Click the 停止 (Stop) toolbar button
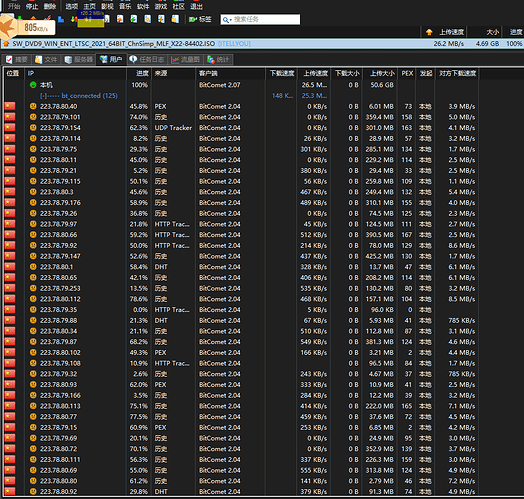This screenshot has height=499, width=524. tap(32, 6)
